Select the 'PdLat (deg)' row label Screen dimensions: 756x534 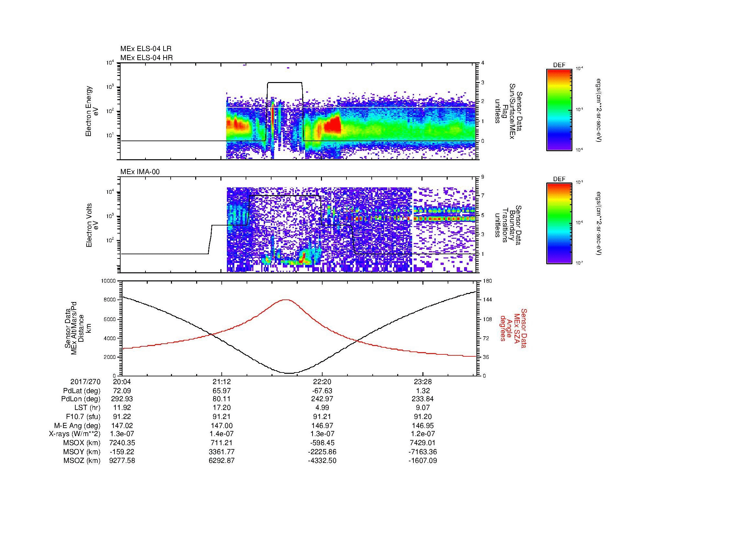pyautogui.click(x=82, y=391)
